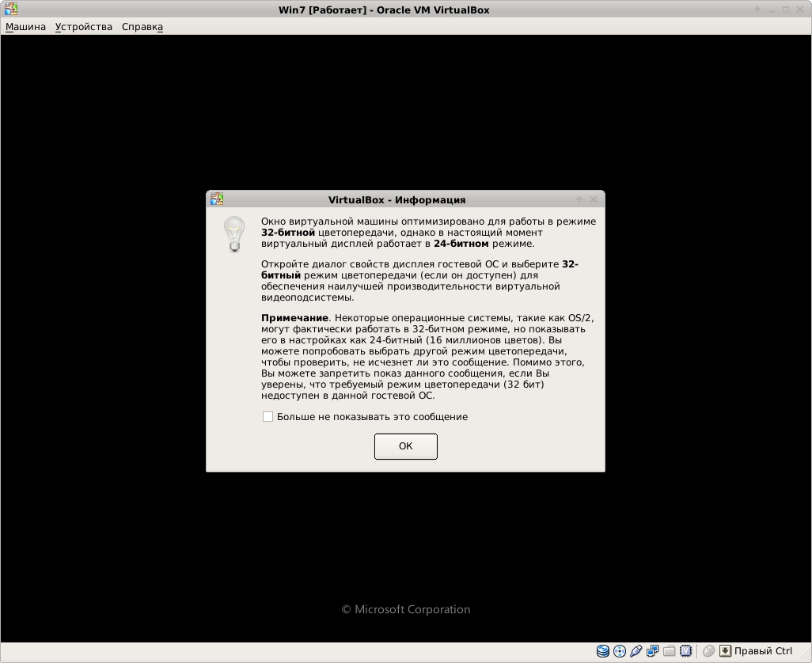Close the Win7 VirtualBox main window
Image resolution: width=812 pixels, height=663 pixels.
pyautogui.click(x=800, y=9)
